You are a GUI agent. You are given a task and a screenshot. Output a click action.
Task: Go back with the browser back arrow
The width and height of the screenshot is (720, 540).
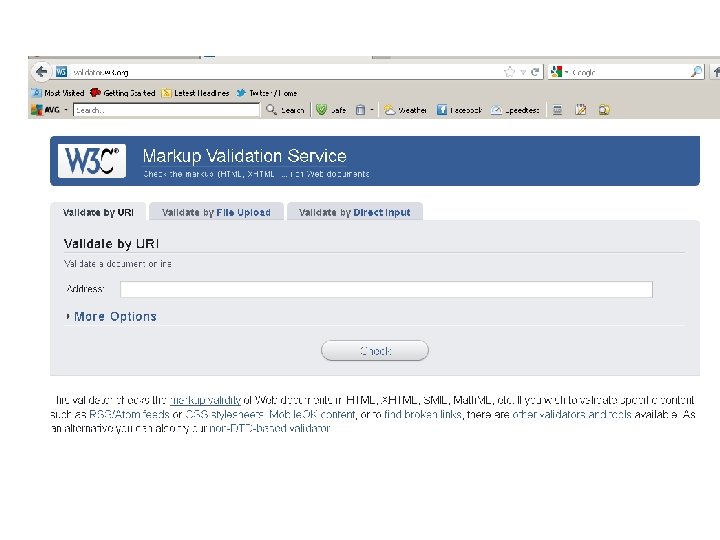41,72
